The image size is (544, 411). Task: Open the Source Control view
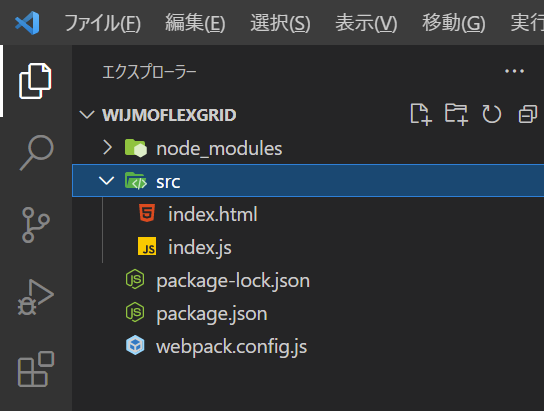coord(35,225)
